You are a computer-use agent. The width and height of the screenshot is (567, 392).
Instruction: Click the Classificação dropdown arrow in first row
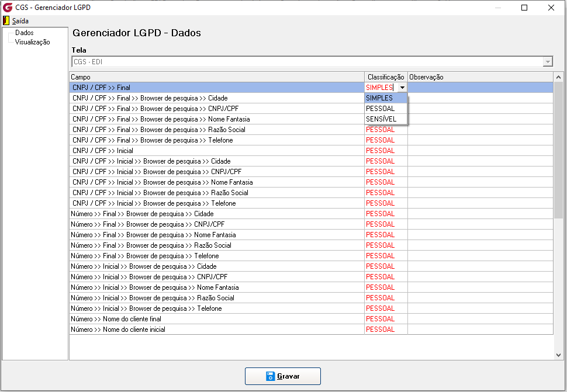(403, 88)
